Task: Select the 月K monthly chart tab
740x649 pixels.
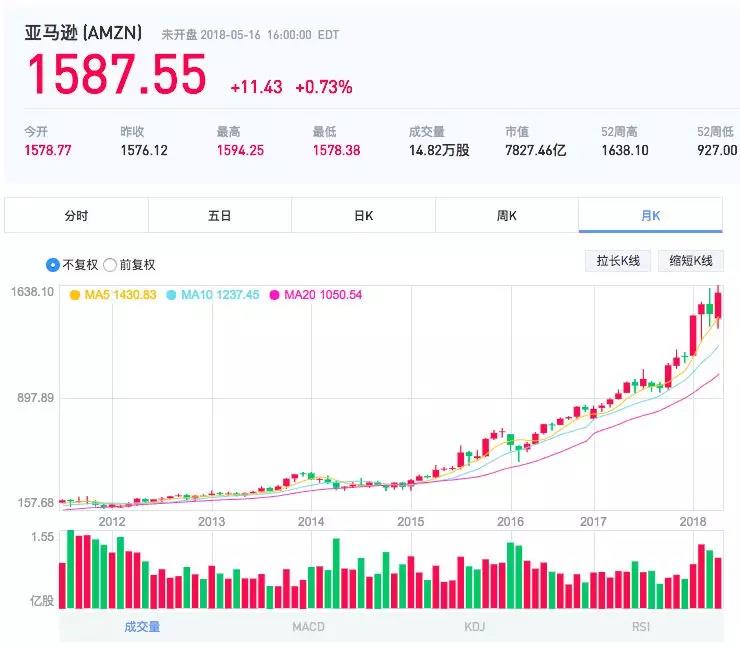Action: tap(650, 215)
